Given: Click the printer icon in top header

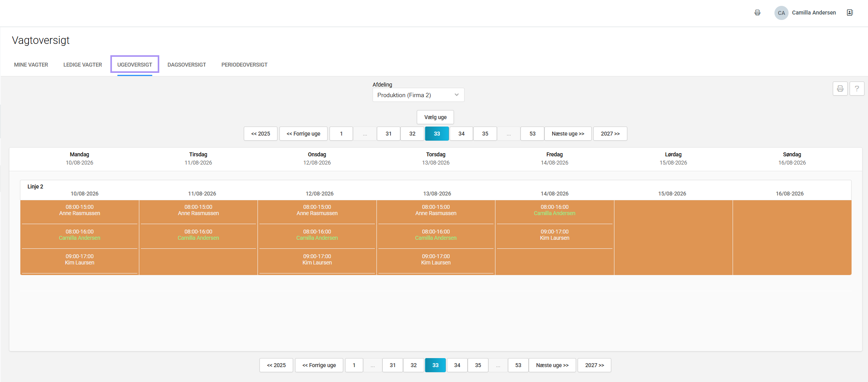Looking at the screenshot, I should point(757,13).
